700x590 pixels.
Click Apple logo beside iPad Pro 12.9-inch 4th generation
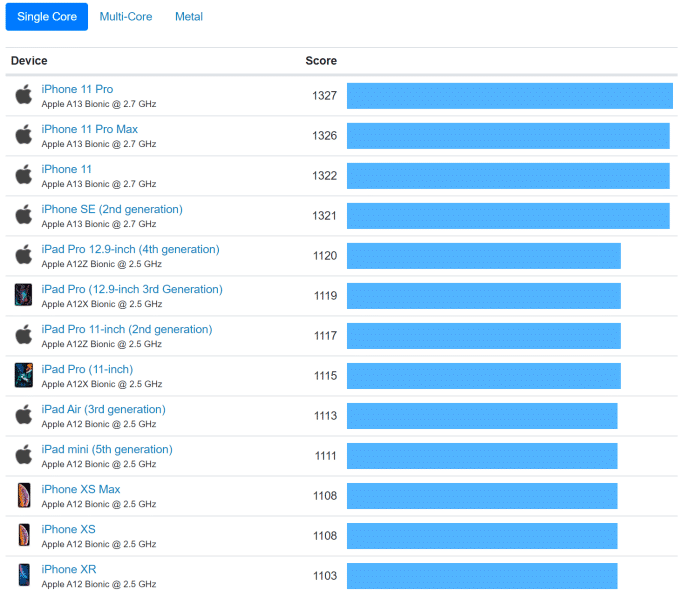(x=24, y=254)
